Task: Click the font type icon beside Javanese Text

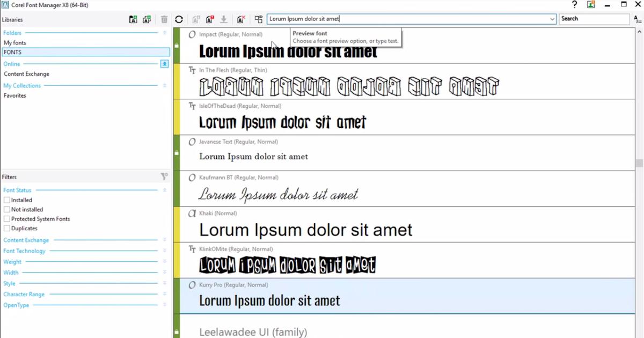Action: tap(192, 142)
